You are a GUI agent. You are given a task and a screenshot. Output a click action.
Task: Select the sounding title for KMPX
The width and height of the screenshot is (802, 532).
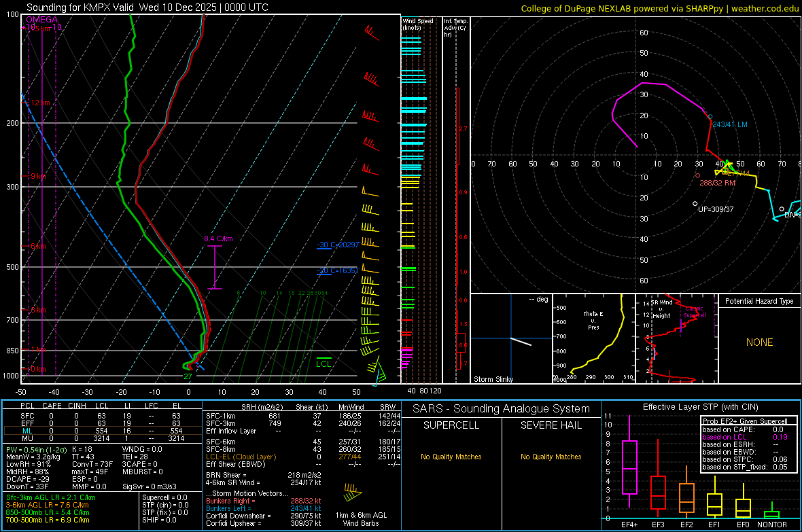tap(147, 7)
